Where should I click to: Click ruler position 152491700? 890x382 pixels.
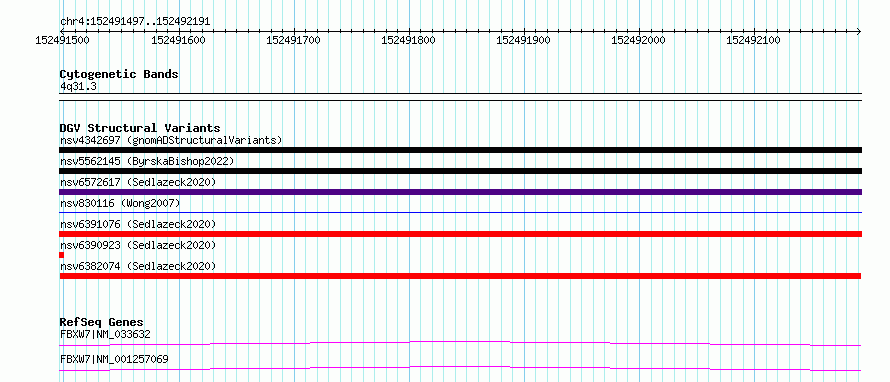pyautogui.click(x=293, y=40)
